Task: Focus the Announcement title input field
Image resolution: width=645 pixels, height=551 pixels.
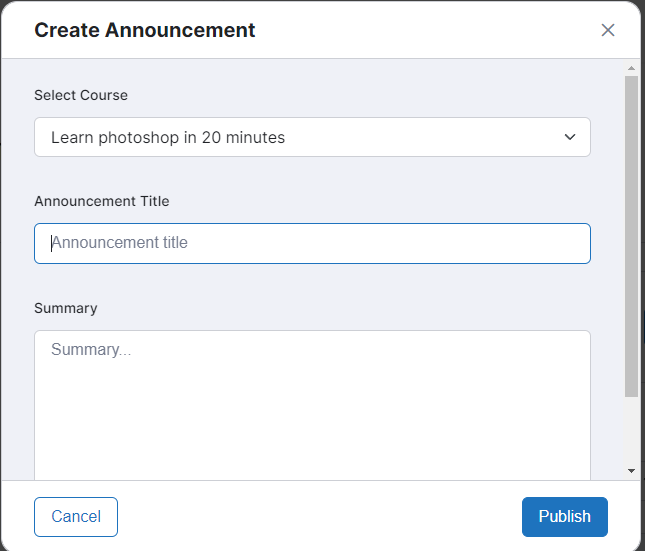Action: click(x=312, y=243)
